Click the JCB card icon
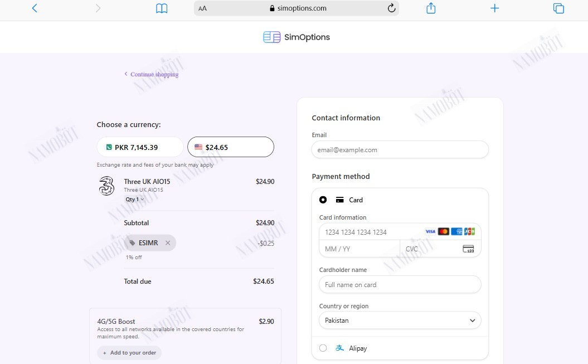 point(469,232)
